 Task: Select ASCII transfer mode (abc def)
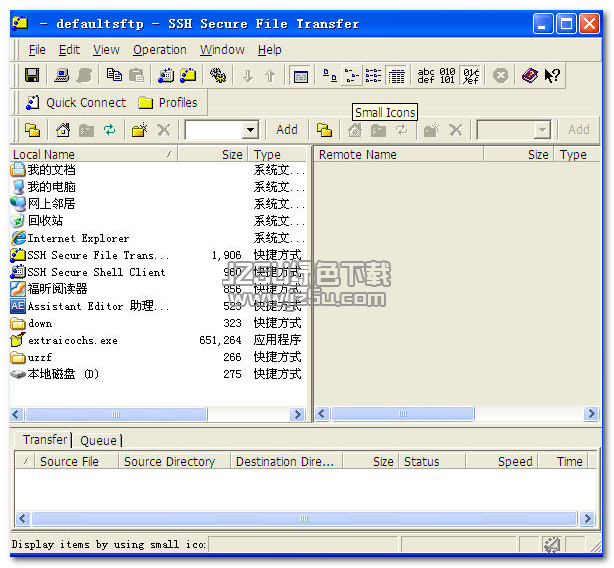point(425,76)
